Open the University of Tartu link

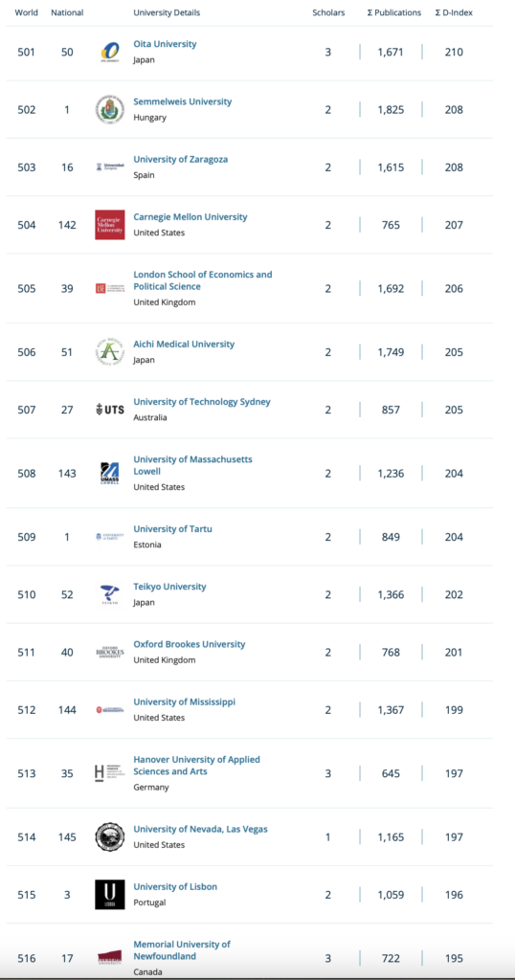coord(173,528)
